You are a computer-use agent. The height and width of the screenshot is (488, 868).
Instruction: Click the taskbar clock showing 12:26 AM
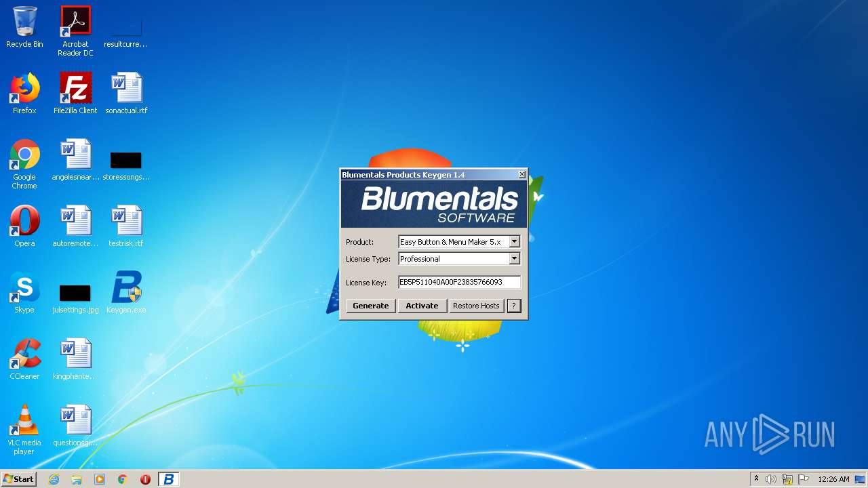click(x=833, y=479)
